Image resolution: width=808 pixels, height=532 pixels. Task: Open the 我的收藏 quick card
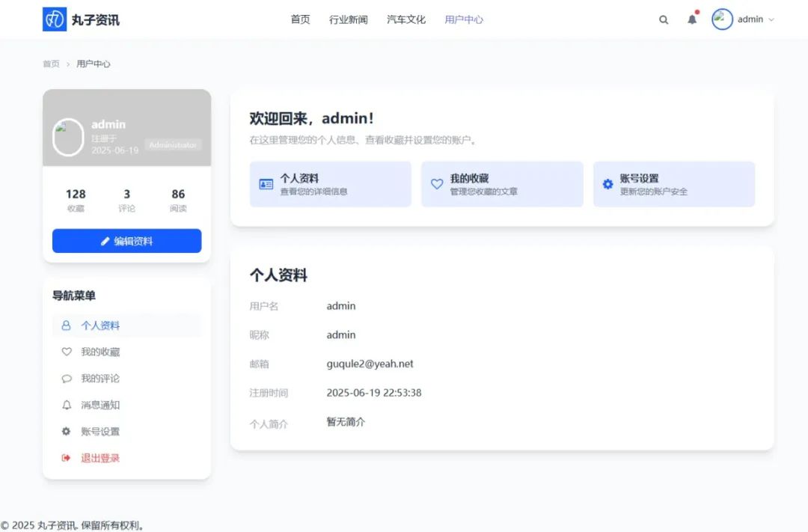click(x=502, y=184)
